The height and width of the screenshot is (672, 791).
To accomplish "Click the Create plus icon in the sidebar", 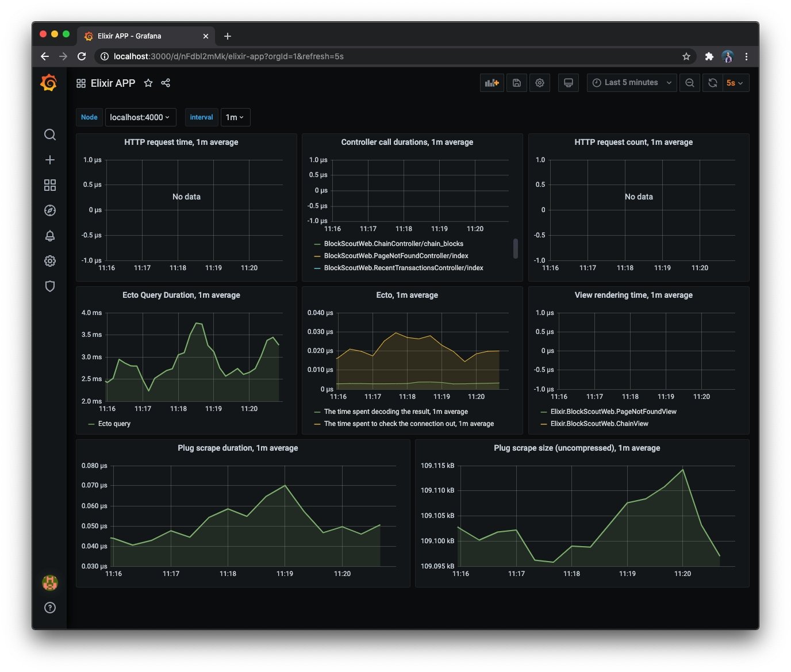I will pyautogui.click(x=50, y=160).
